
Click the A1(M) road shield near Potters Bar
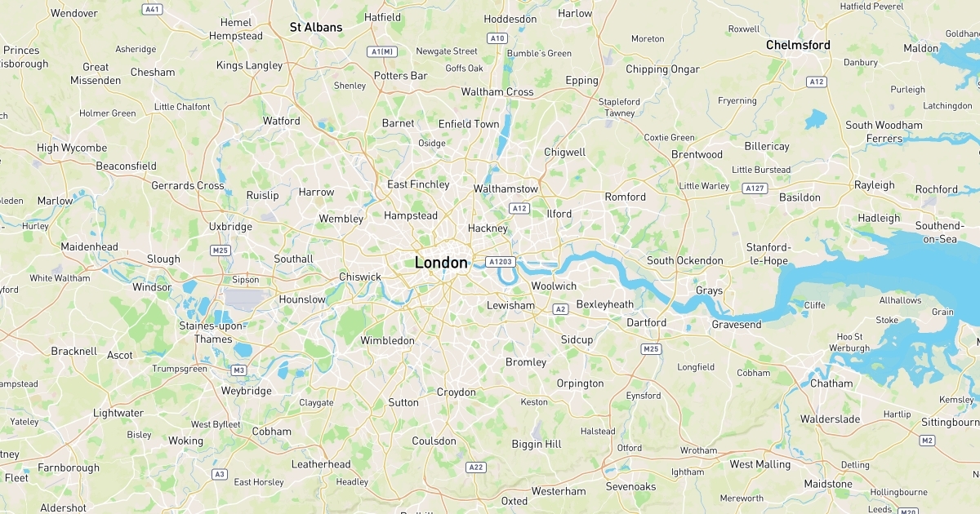383,51
